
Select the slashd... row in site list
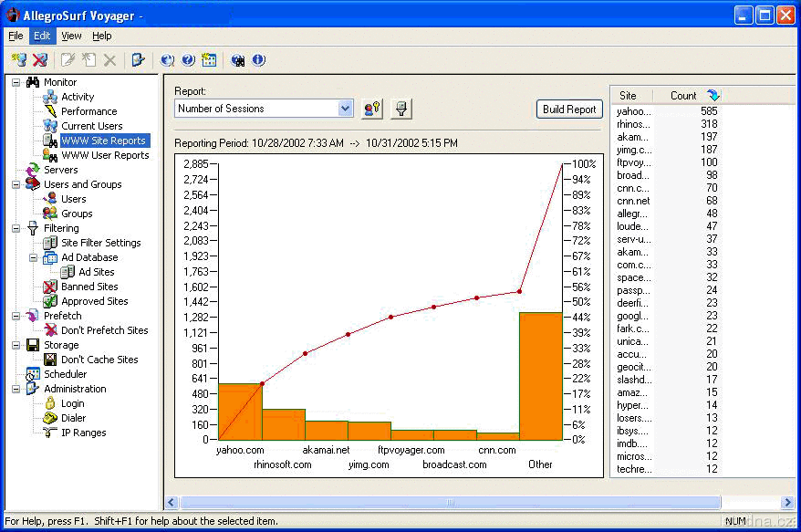coord(667,380)
